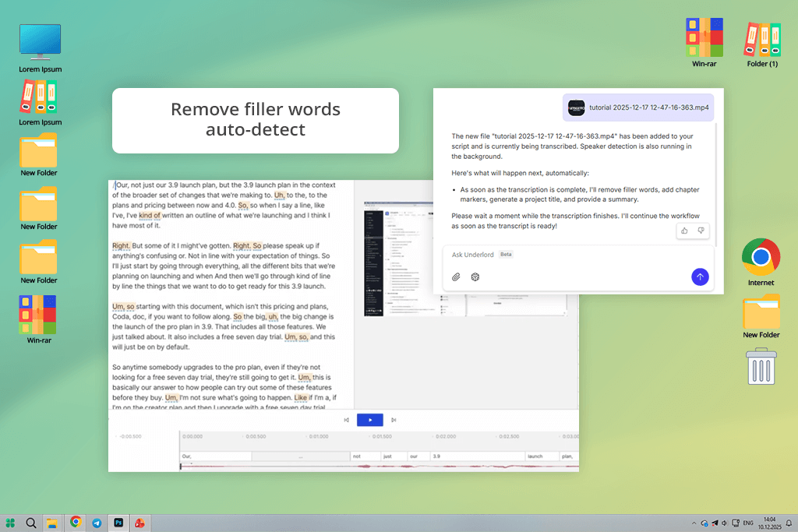
Task: Open the tutorial mp4 file attachment chip
Action: pos(638,107)
